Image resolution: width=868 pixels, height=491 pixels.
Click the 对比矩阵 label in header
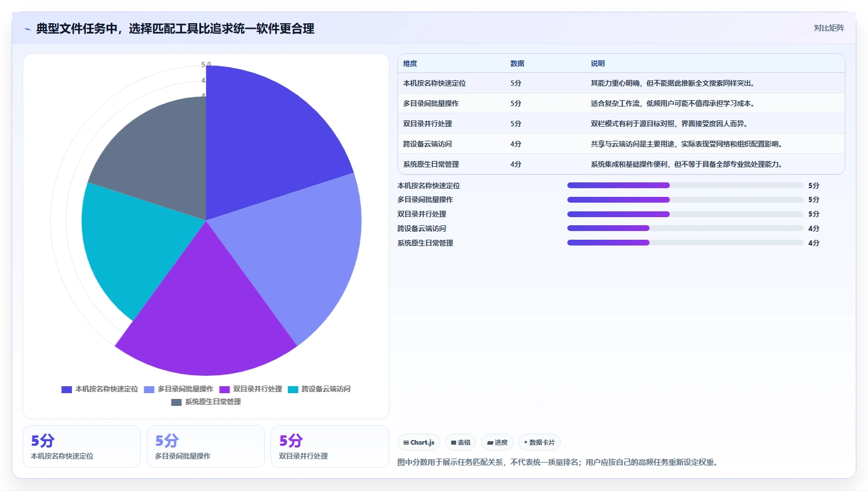(829, 28)
